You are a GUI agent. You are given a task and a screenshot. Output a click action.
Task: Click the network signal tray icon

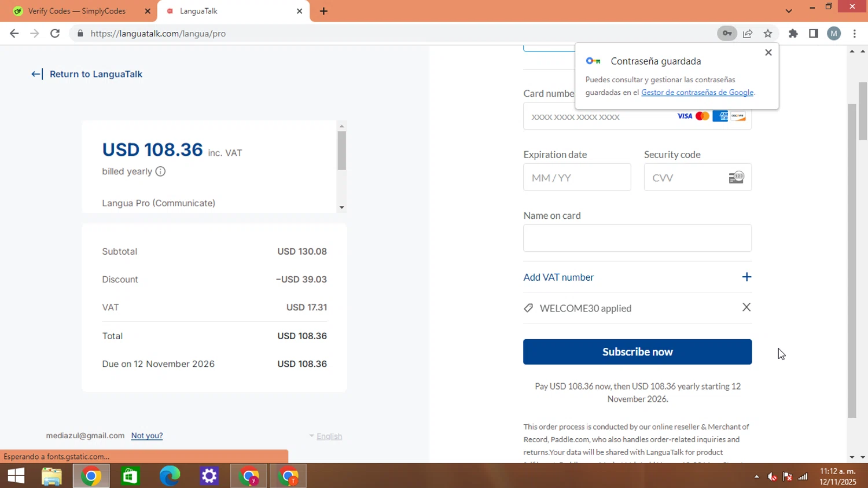803,476
